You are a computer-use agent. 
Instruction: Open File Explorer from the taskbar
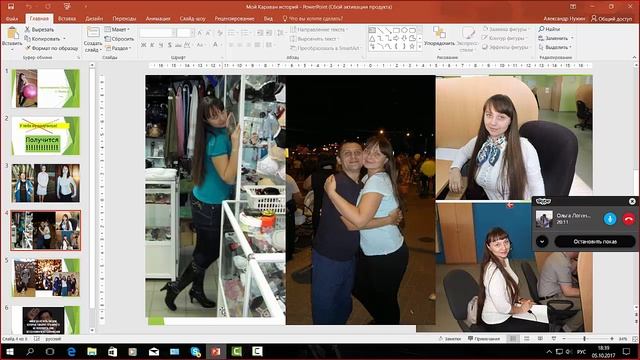pyautogui.click(x=92, y=351)
